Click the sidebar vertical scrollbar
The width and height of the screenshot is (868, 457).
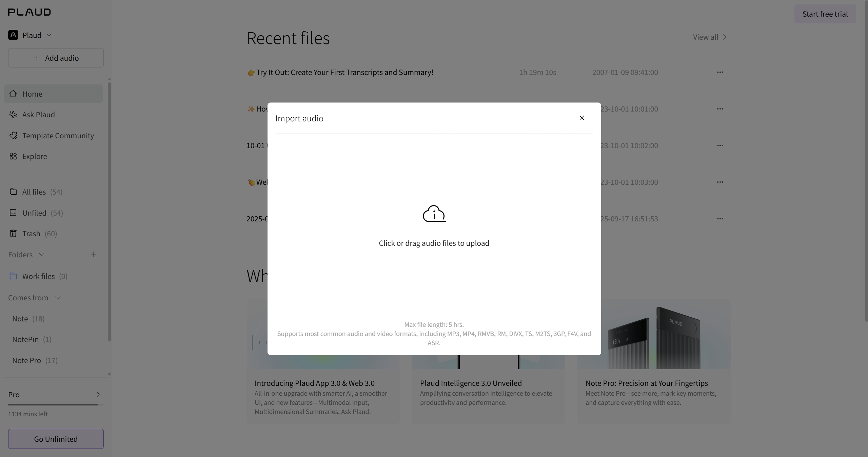(x=109, y=212)
